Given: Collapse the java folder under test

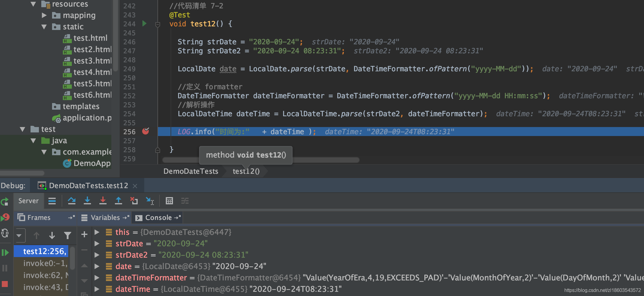Looking at the screenshot, I should tap(33, 141).
